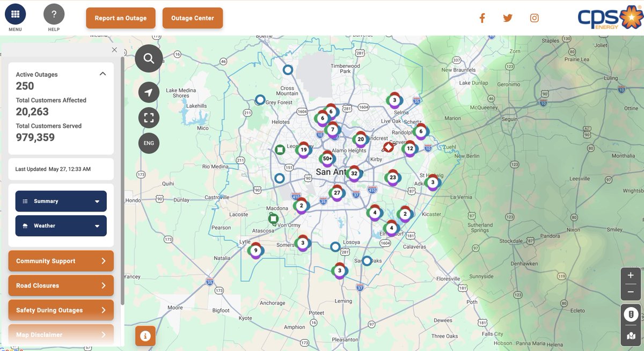
Task: Zoom in on the map
Action: click(x=631, y=275)
